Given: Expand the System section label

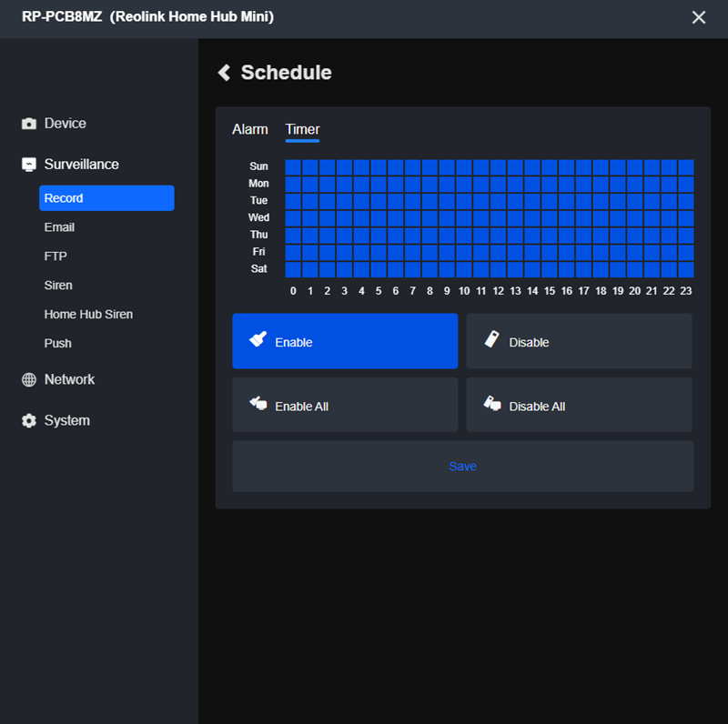Looking at the screenshot, I should [x=66, y=420].
